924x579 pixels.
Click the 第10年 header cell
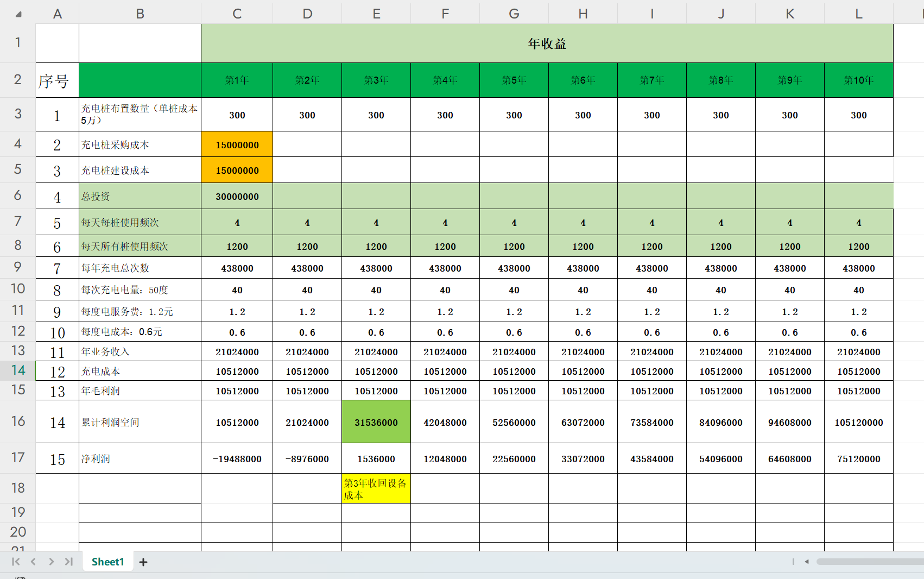click(859, 80)
